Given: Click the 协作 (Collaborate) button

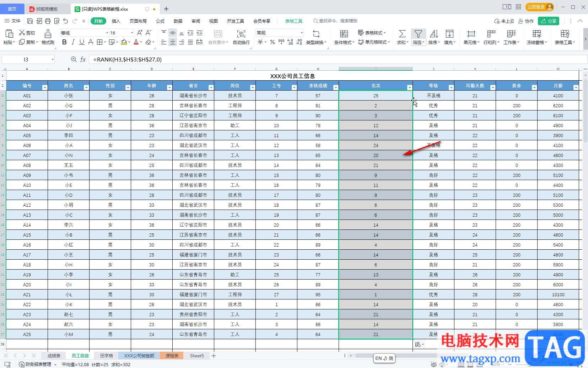Looking at the screenshot, I should pyautogui.click(x=526, y=21).
